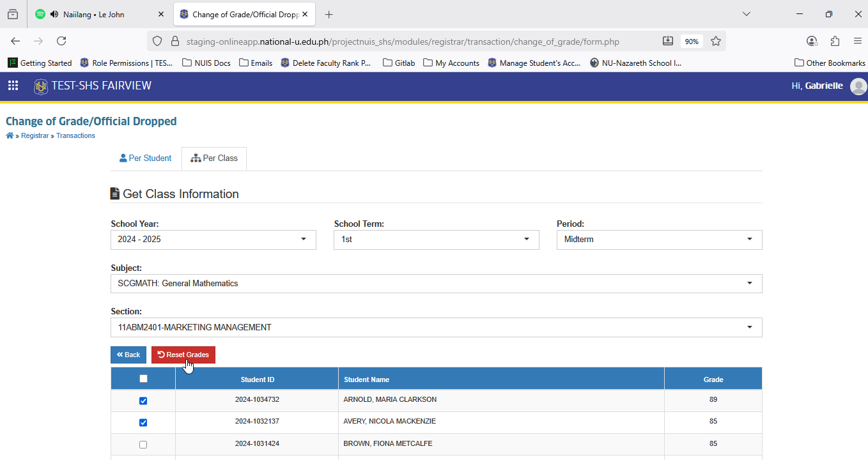Open the Gitlab bookmark folder
This screenshot has width=868, height=460.
click(x=399, y=63)
